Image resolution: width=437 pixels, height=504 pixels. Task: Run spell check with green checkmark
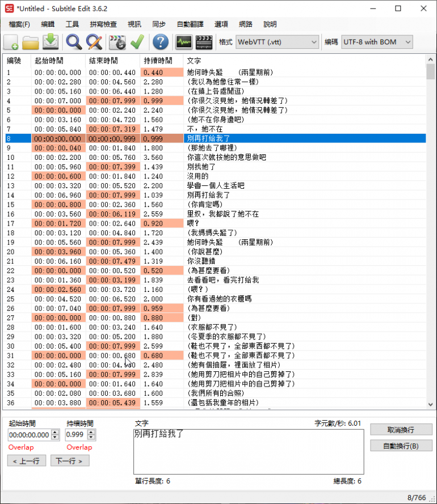point(137,42)
